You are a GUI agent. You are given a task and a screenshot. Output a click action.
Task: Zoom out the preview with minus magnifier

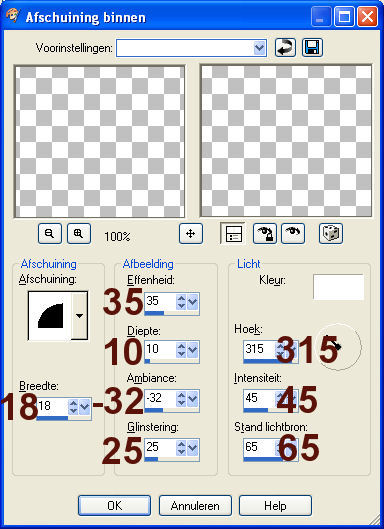(x=50, y=233)
